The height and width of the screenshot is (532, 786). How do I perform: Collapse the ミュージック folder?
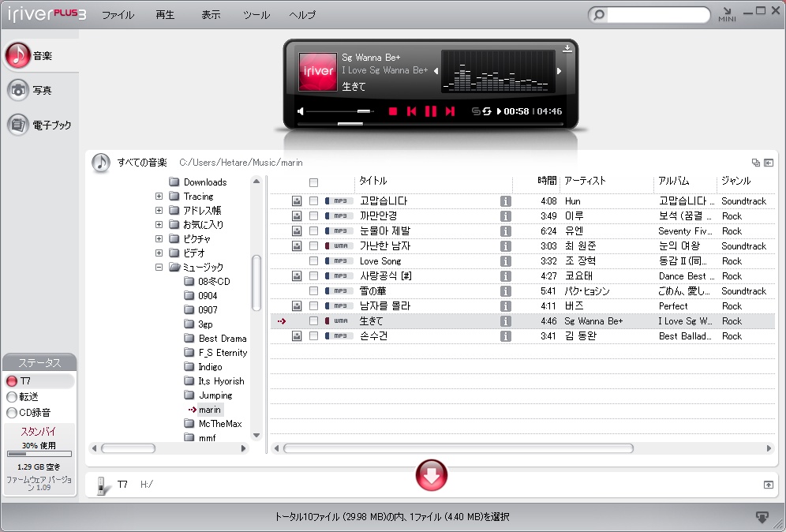159,268
